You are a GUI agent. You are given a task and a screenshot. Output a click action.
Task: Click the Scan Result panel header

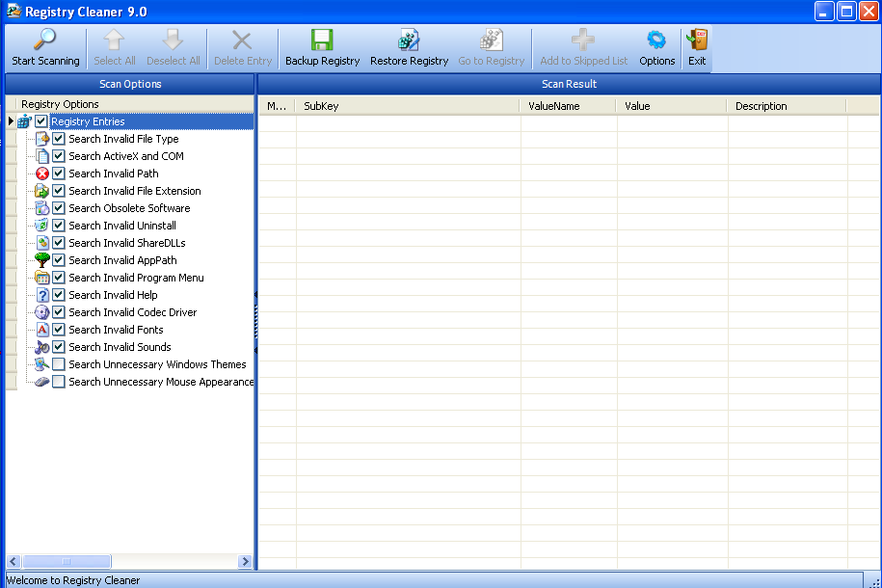(x=569, y=84)
